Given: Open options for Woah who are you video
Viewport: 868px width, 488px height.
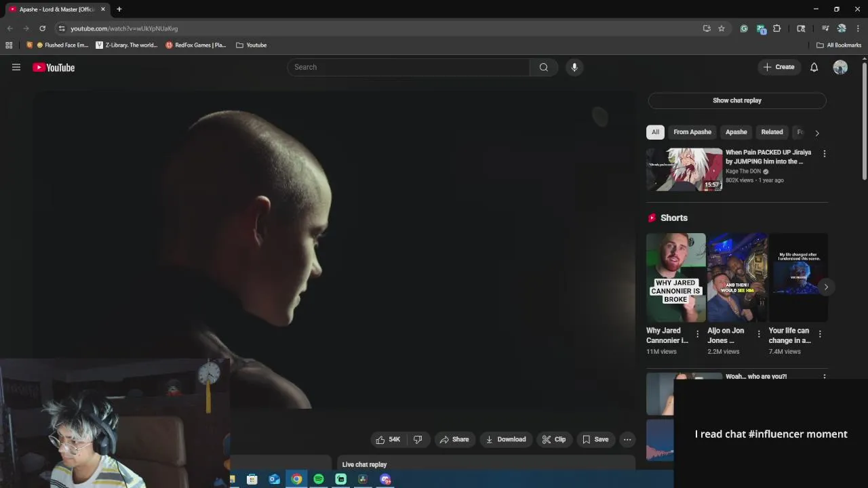Looking at the screenshot, I should (825, 377).
